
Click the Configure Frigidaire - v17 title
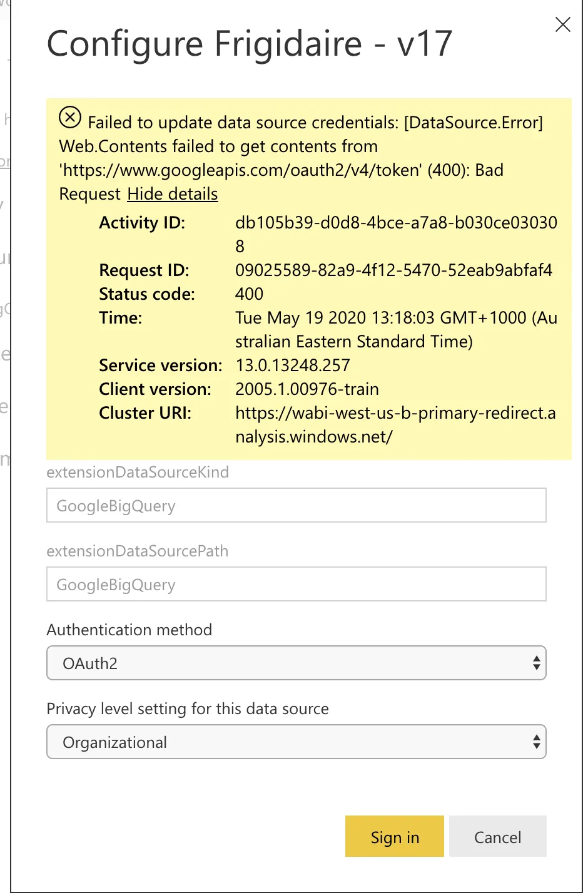click(250, 44)
